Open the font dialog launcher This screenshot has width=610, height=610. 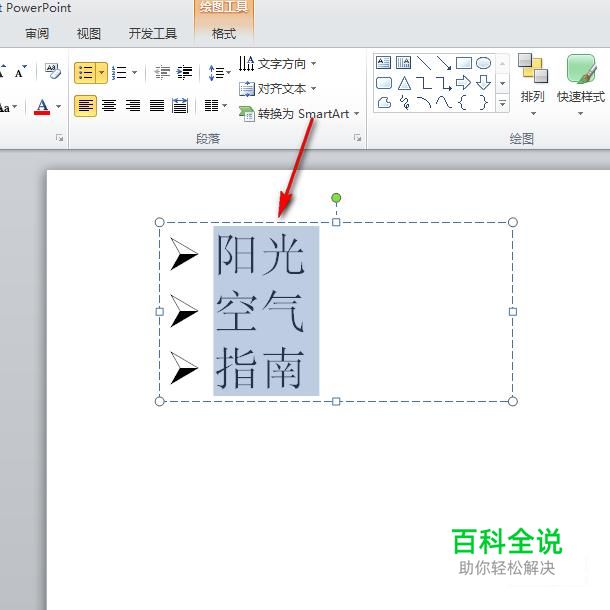click(60, 137)
